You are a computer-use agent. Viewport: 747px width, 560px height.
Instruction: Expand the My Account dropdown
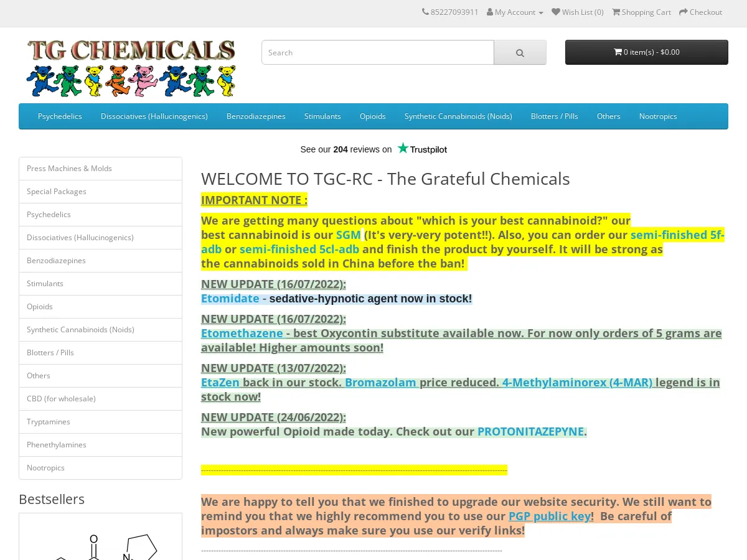pyautogui.click(x=515, y=12)
